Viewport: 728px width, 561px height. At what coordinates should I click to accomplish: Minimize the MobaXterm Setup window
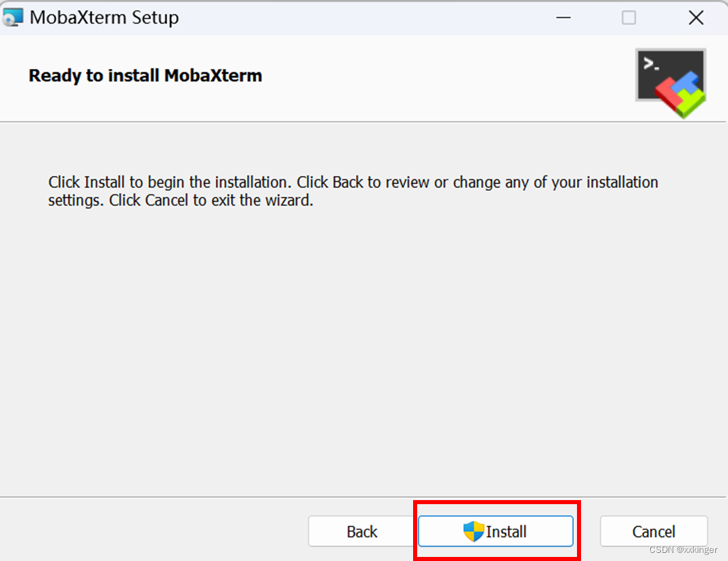pos(563,18)
